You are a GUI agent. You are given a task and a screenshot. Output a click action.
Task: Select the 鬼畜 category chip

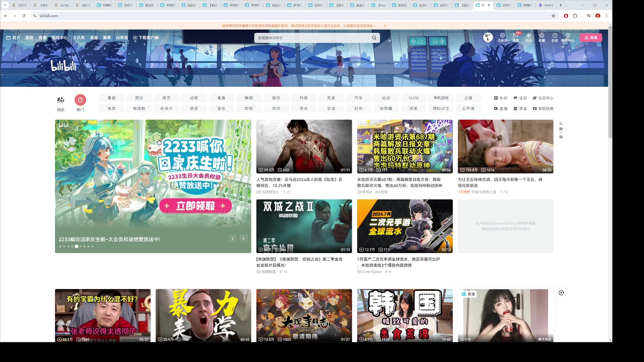[221, 98]
